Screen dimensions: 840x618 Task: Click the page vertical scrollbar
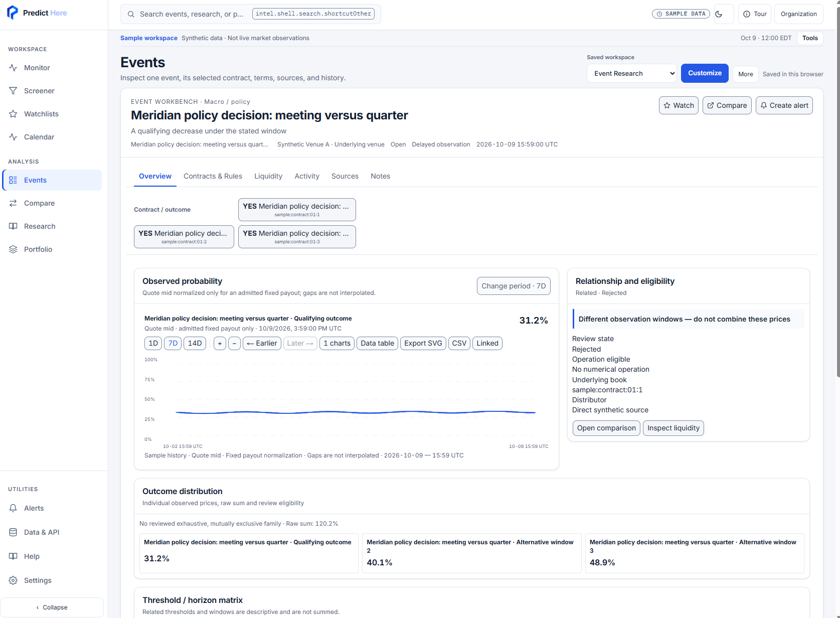click(837, 191)
